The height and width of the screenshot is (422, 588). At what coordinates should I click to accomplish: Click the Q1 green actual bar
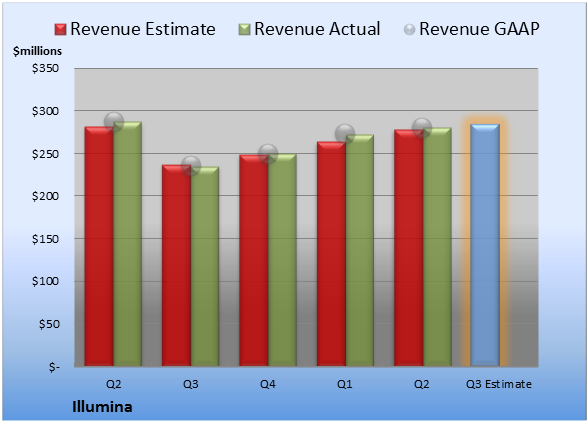tap(360, 250)
